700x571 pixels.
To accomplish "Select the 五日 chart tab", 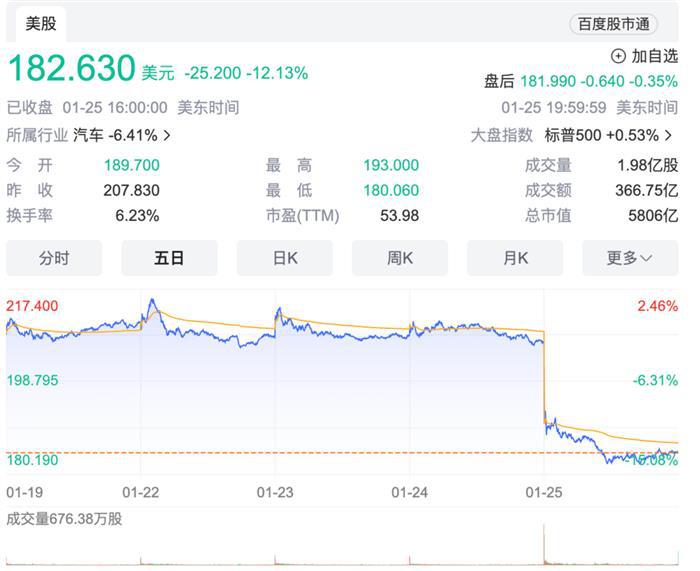I will (169, 258).
